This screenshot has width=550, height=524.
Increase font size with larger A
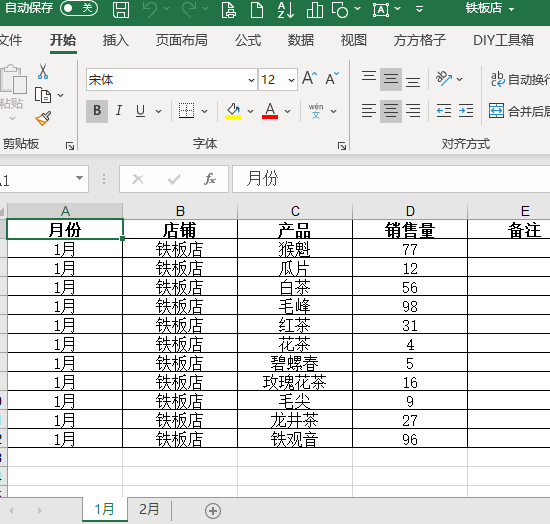click(310, 78)
